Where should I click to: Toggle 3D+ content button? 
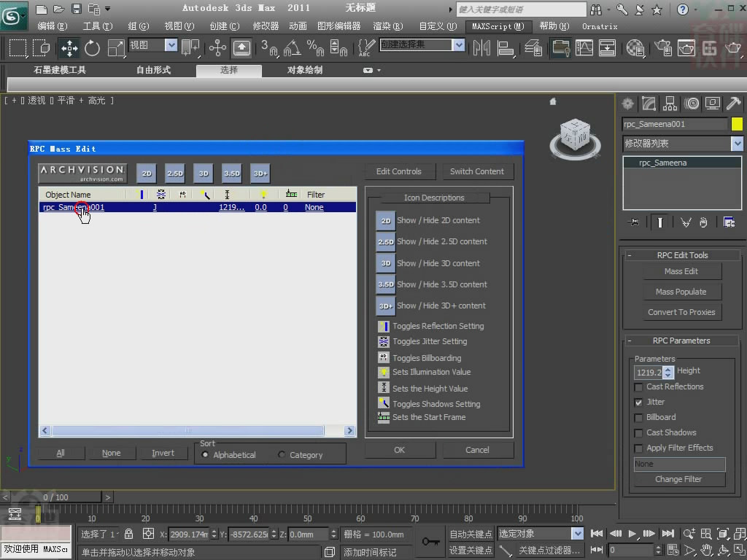point(260,174)
